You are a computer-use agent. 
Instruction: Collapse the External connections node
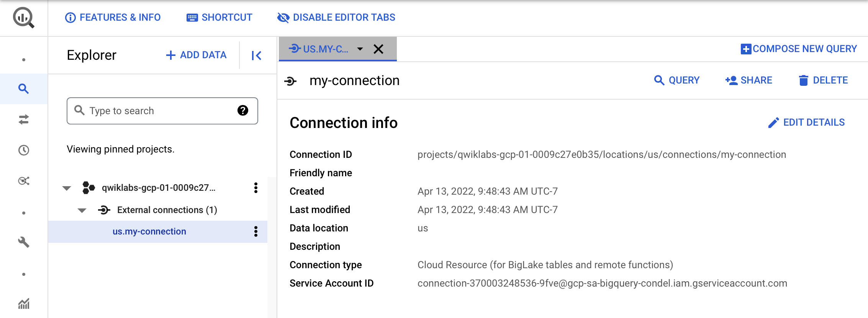(x=82, y=210)
